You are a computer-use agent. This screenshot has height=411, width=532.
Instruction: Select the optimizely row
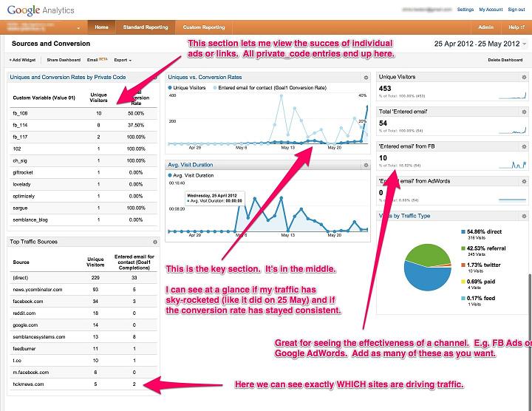[x=83, y=196]
